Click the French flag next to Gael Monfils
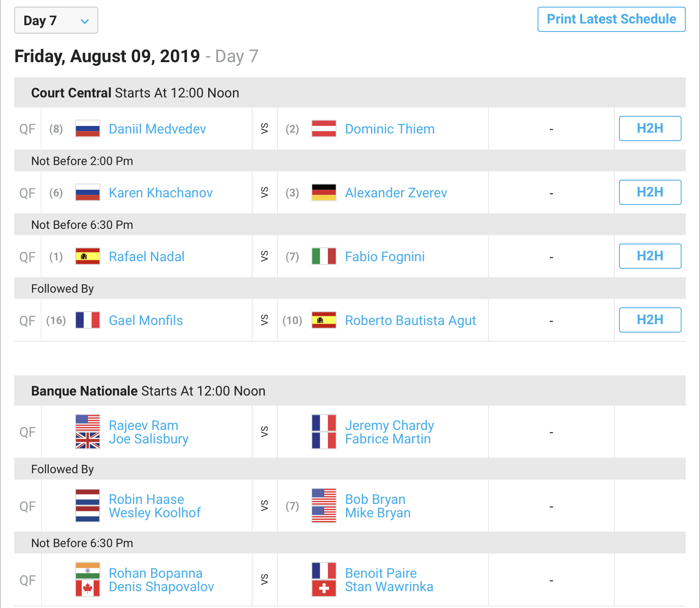The image size is (700, 608). click(x=88, y=320)
